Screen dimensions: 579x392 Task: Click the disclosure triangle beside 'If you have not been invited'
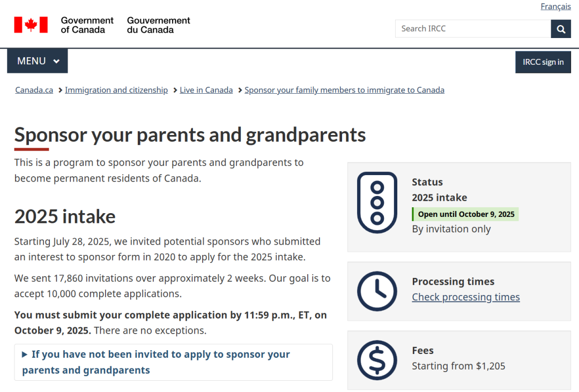point(25,355)
